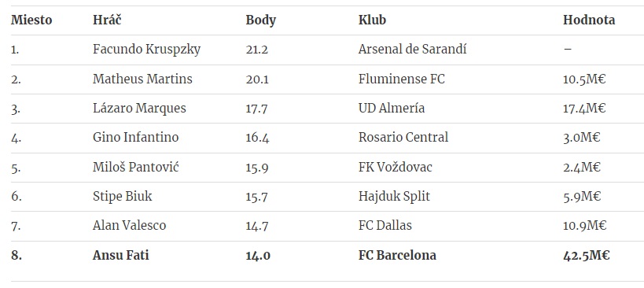Screen dimensions: 644x288
Task: Click the Body column header
Action: tap(261, 20)
